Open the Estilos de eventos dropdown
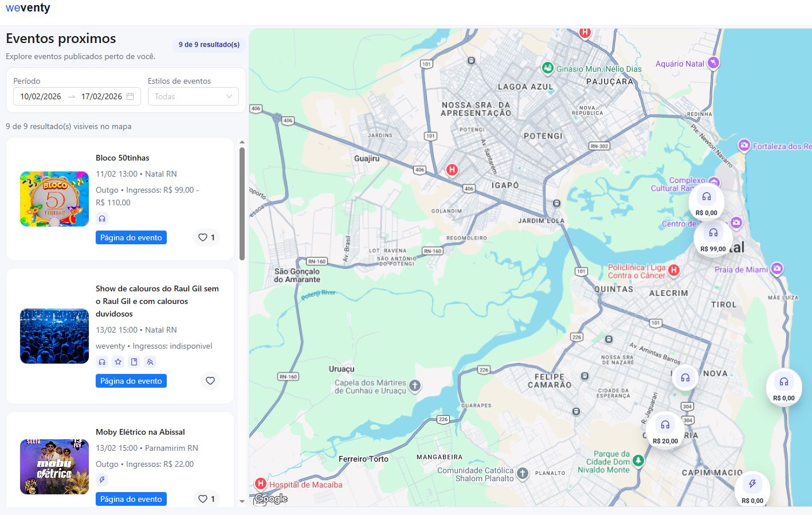The image size is (812, 515). point(193,96)
